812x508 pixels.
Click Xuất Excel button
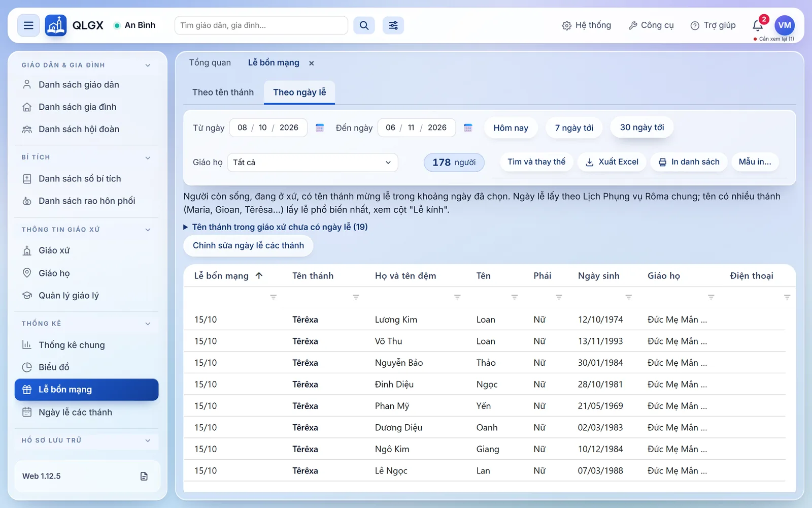point(612,162)
